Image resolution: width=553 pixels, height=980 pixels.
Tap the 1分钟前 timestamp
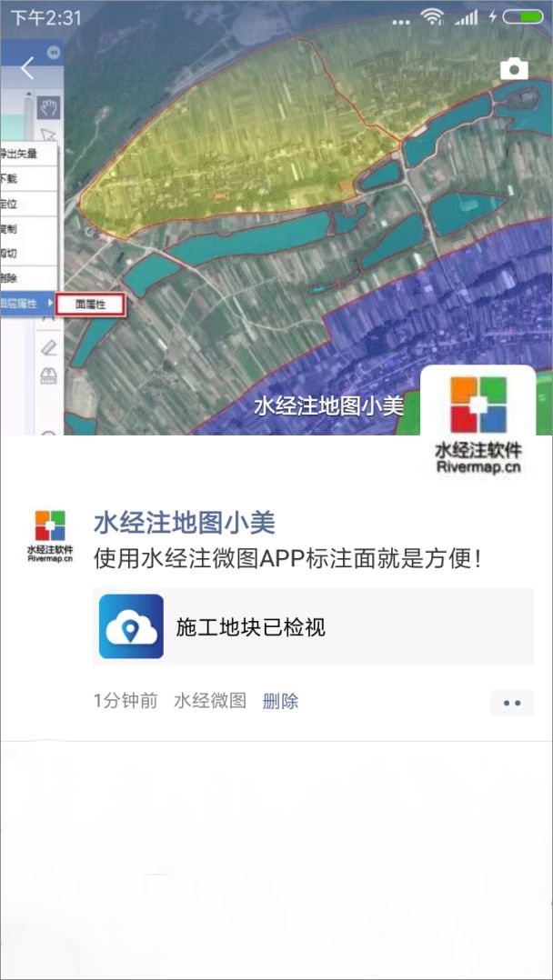(126, 701)
